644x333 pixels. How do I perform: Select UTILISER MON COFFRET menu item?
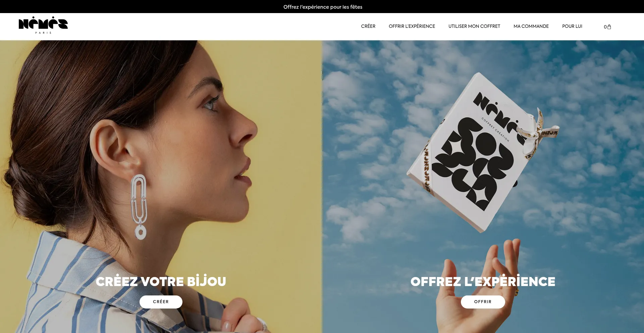click(474, 26)
